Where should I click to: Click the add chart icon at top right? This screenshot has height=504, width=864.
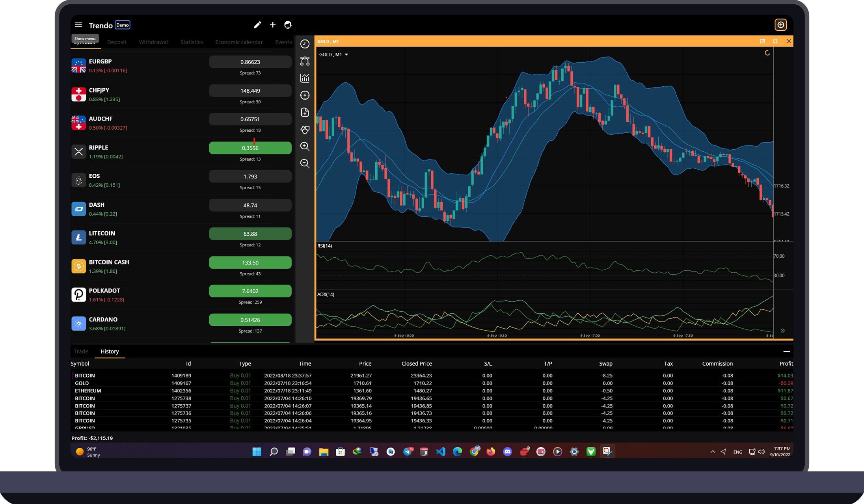click(780, 25)
